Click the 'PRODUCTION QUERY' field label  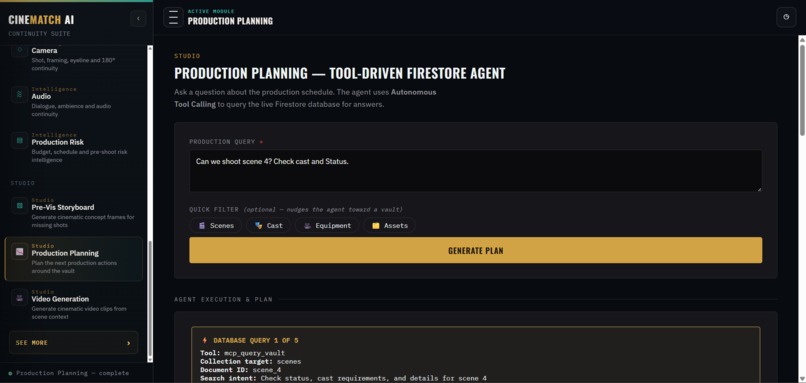(222, 141)
